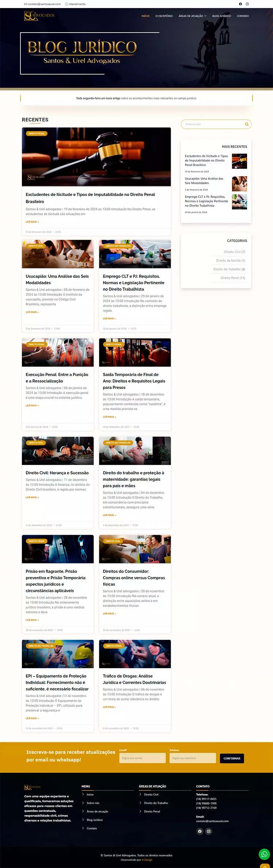Click footer menu link Contato
Image resolution: width=273 pixels, height=868 pixels.
pyautogui.click(x=92, y=828)
